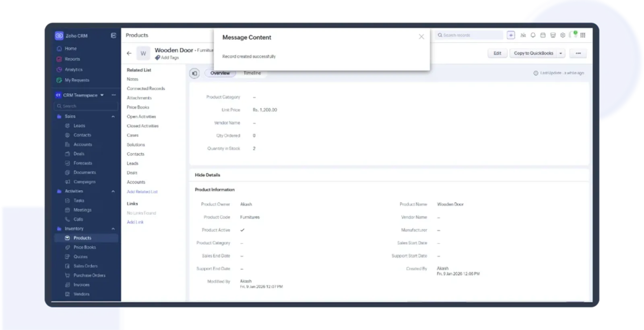Open Closed Activities in the Related List
The height and width of the screenshot is (330, 644).
[x=142, y=126]
